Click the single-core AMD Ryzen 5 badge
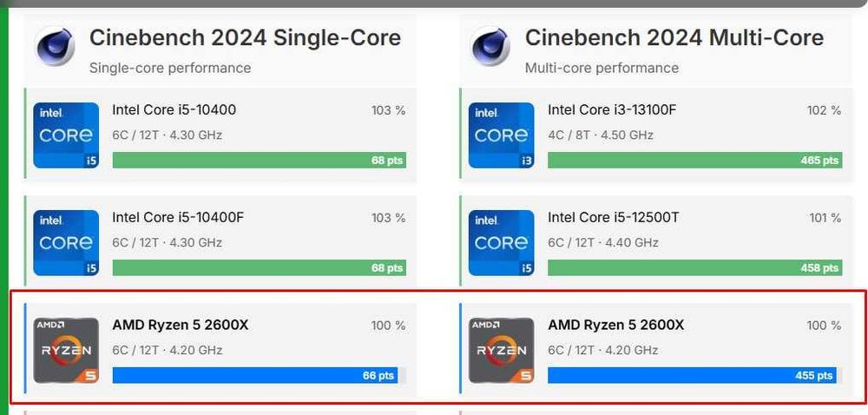 (x=65, y=351)
